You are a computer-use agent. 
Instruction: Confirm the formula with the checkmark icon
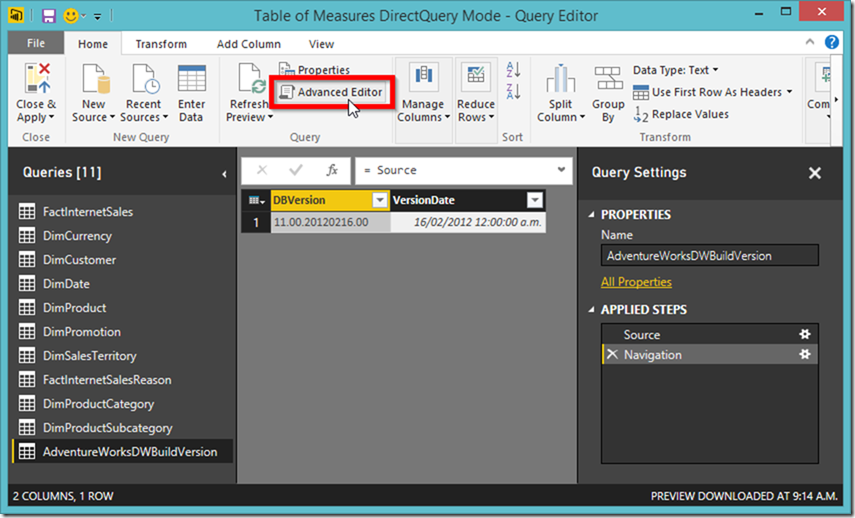296,170
